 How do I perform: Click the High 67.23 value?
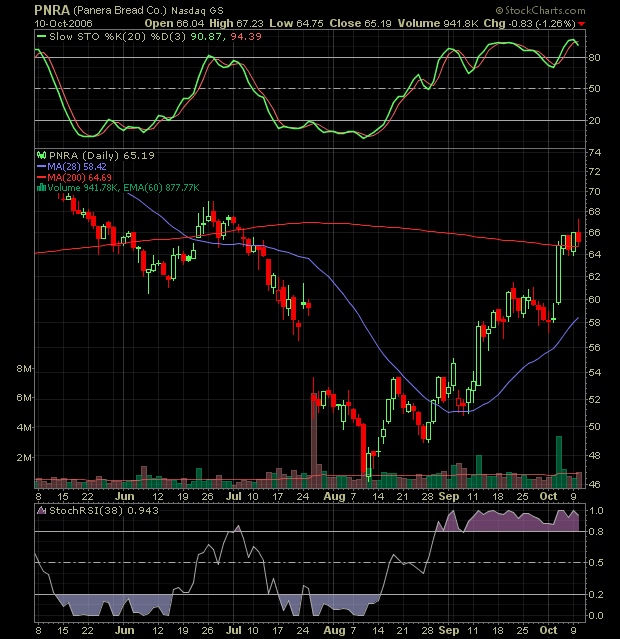point(236,23)
